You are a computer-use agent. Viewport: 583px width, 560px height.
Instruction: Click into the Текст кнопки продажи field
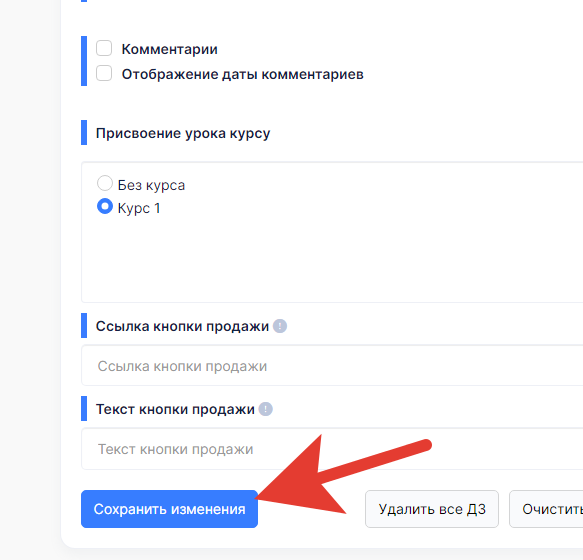coord(332,449)
